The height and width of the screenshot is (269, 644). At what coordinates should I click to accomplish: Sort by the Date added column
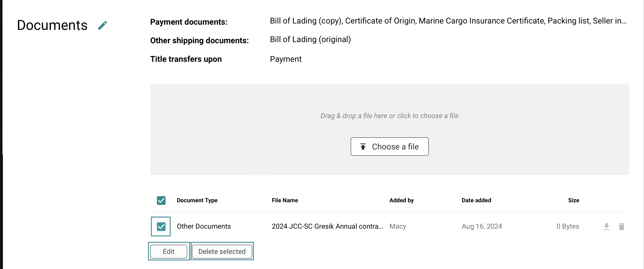point(476,201)
